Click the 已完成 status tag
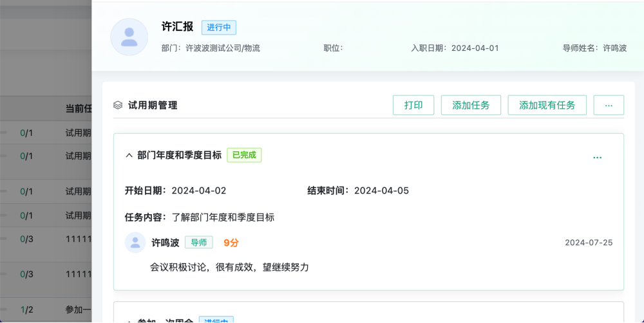Image resolution: width=644 pixels, height=323 pixels. tap(244, 155)
